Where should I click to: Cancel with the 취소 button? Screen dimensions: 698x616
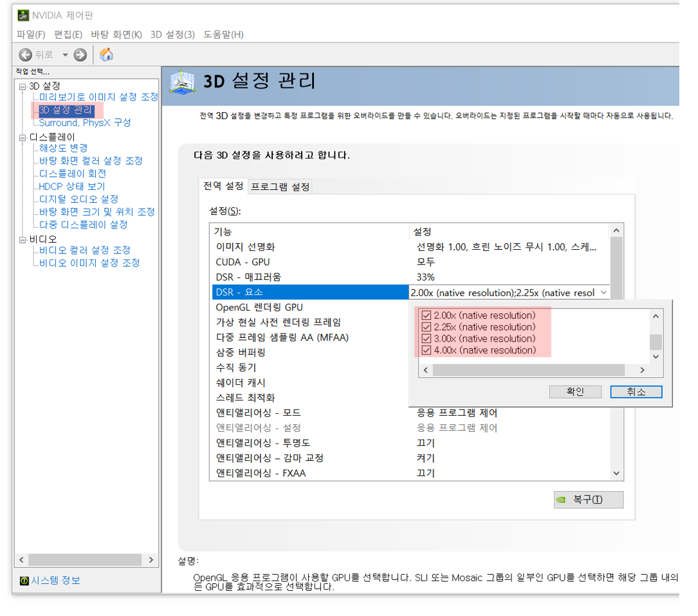[636, 391]
